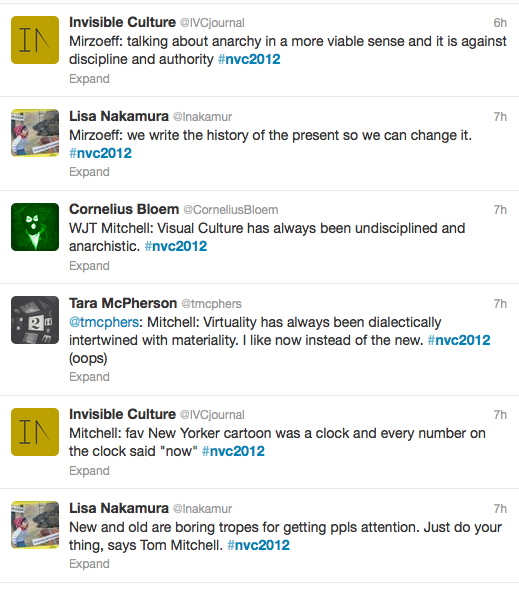Viewport: 519px width, 591px height.
Task: Open Cornelius Bloem green mask avatar
Action: (x=35, y=227)
